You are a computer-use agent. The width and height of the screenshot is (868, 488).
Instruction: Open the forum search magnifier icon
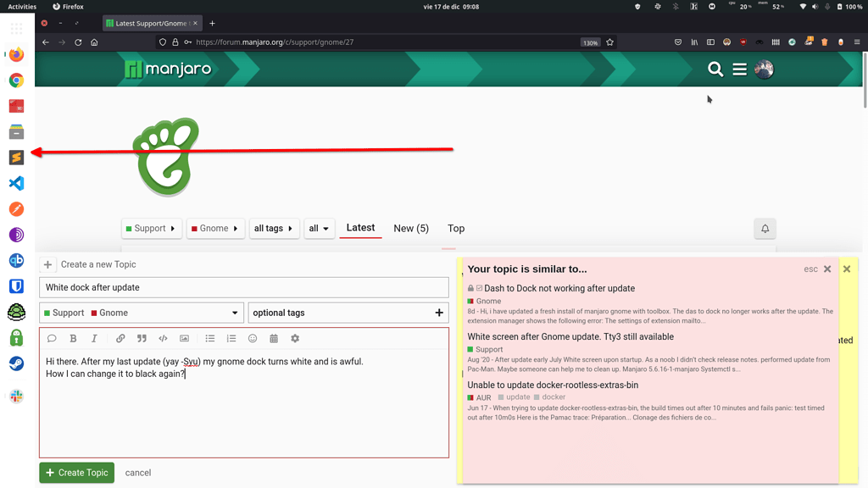[715, 69]
